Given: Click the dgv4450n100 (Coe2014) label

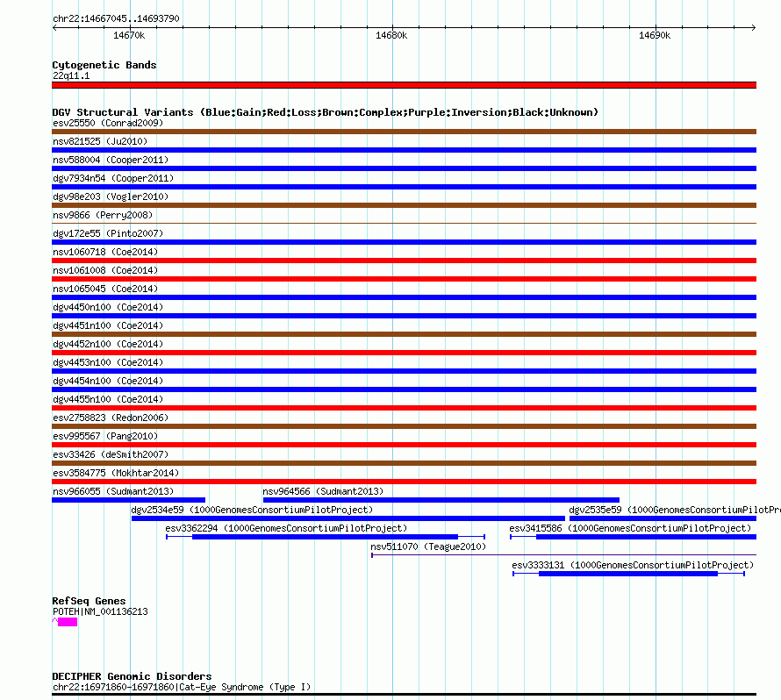Looking at the screenshot, I should [x=108, y=307].
